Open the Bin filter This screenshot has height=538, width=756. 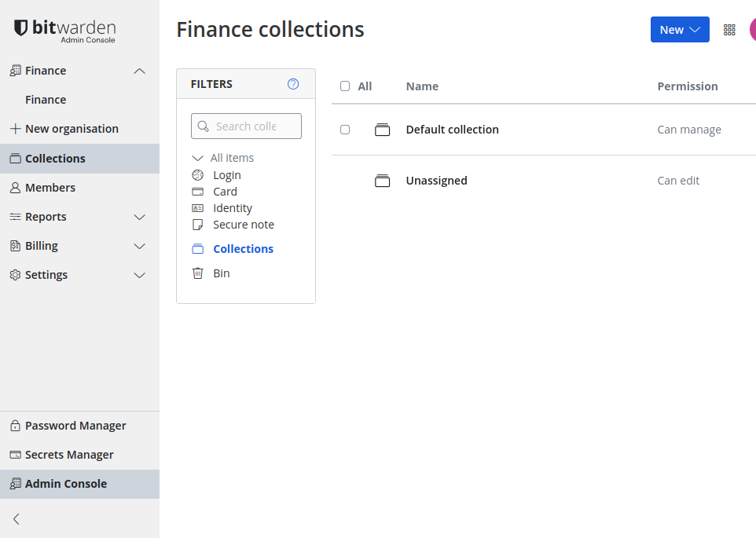[x=222, y=273]
